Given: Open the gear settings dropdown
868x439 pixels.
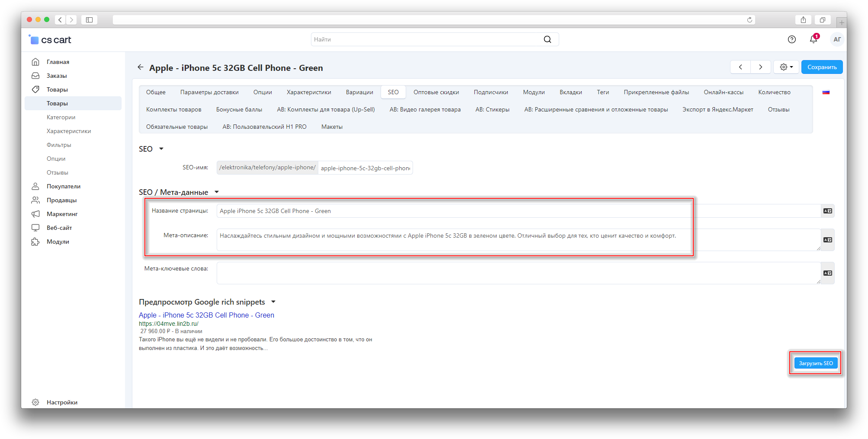Looking at the screenshot, I should 786,67.
